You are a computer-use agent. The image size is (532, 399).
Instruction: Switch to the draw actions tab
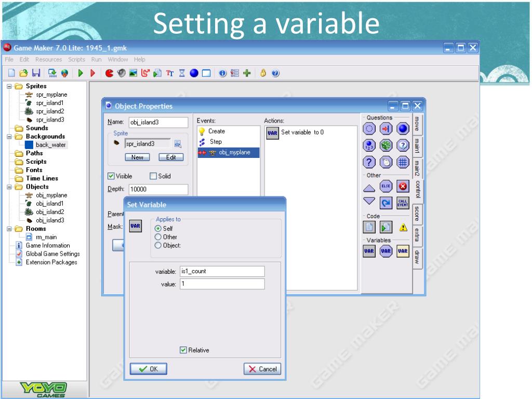tap(417, 257)
